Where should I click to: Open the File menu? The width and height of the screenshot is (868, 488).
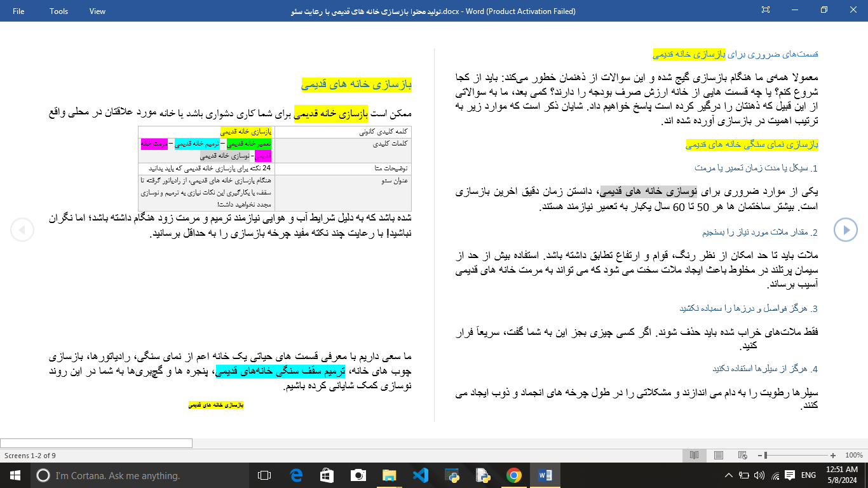(x=18, y=11)
